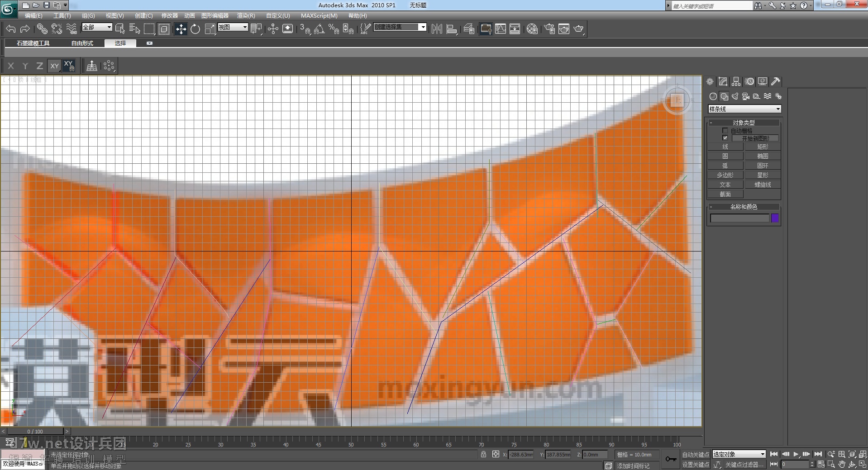
Task: Open the Edit (编辑) menu
Action: tap(33, 16)
